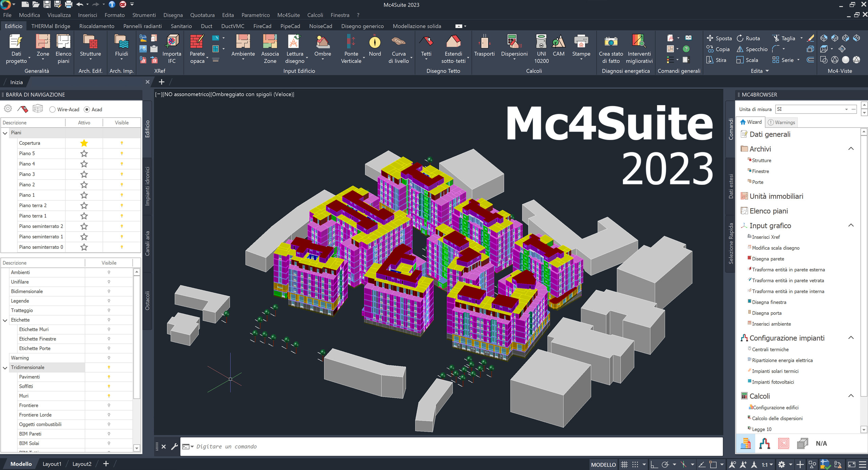Click the Sposta move tool
The width and height of the screenshot is (868, 470).
(x=719, y=38)
